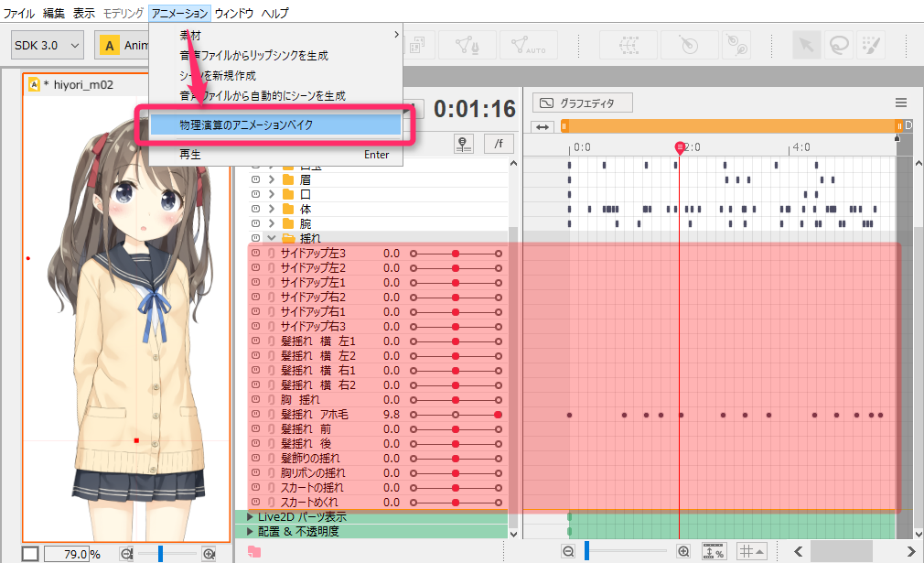Toggle the circle icon beside スカートの揺れ

[x=255, y=487]
